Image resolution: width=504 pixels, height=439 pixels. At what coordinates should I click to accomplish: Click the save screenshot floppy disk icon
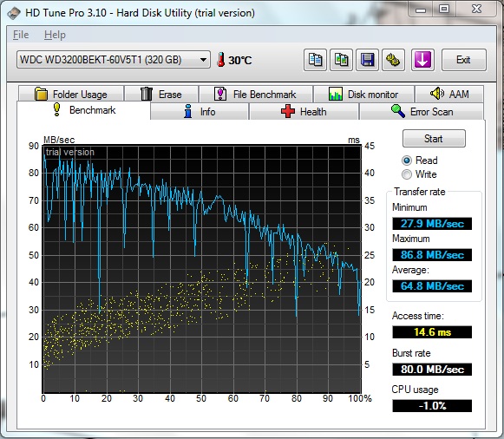tap(368, 60)
